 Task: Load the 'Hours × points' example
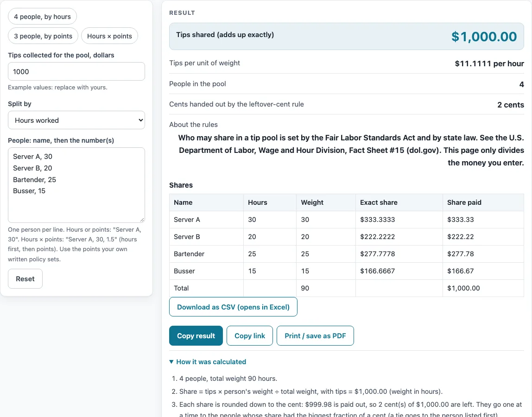coord(109,36)
